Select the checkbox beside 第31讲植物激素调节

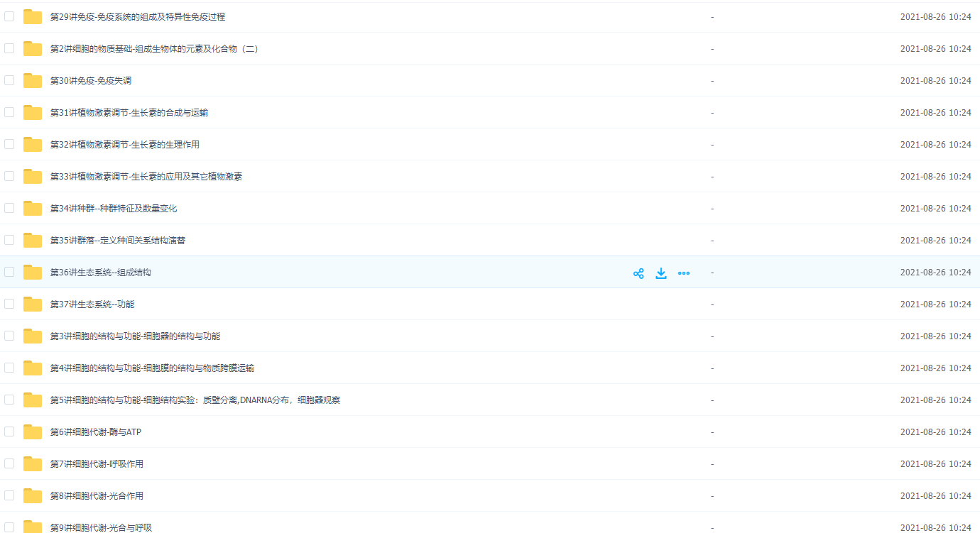tap(9, 112)
